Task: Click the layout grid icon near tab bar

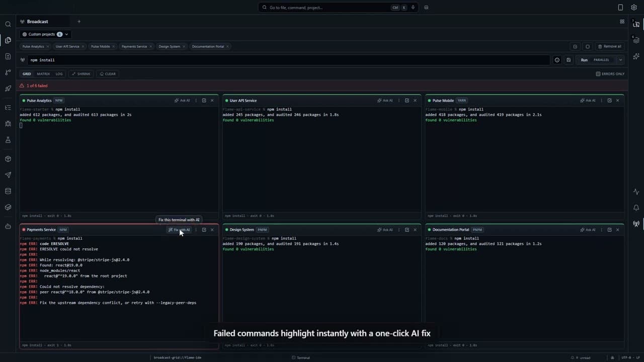Action: click(622, 22)
